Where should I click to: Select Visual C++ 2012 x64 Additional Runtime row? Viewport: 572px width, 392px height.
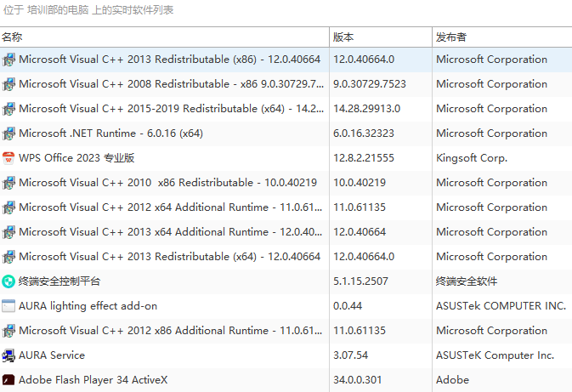coord(170,207)
